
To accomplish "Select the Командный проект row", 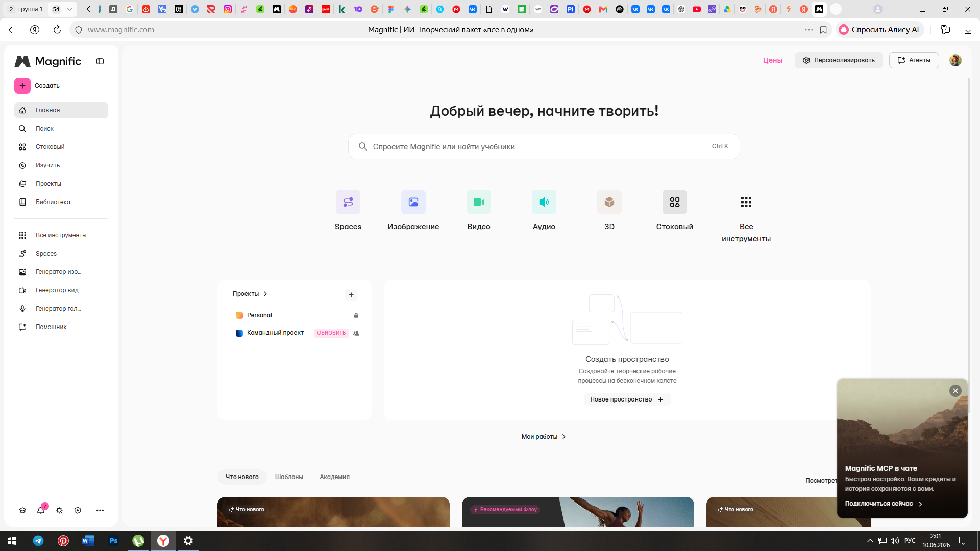I will (x=297, y=333).
